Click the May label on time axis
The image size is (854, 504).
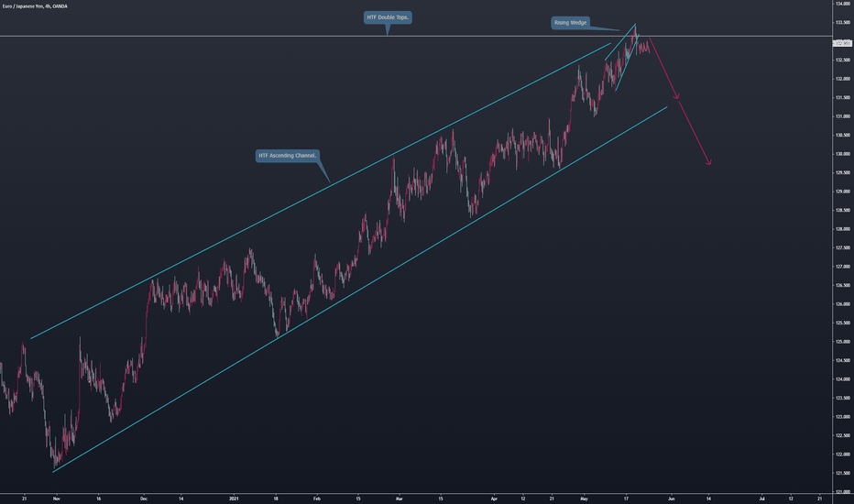585,499
